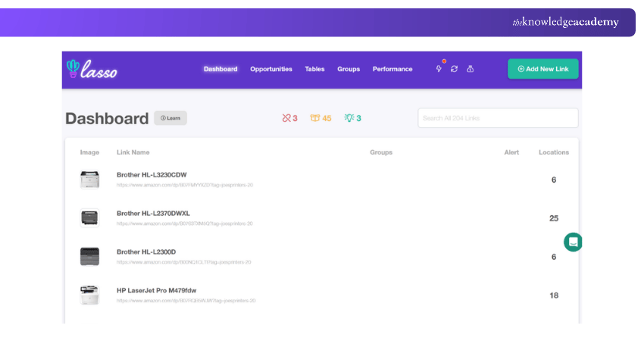
Task: Click the Lasso cactus logo
Action: coord(92,69)
